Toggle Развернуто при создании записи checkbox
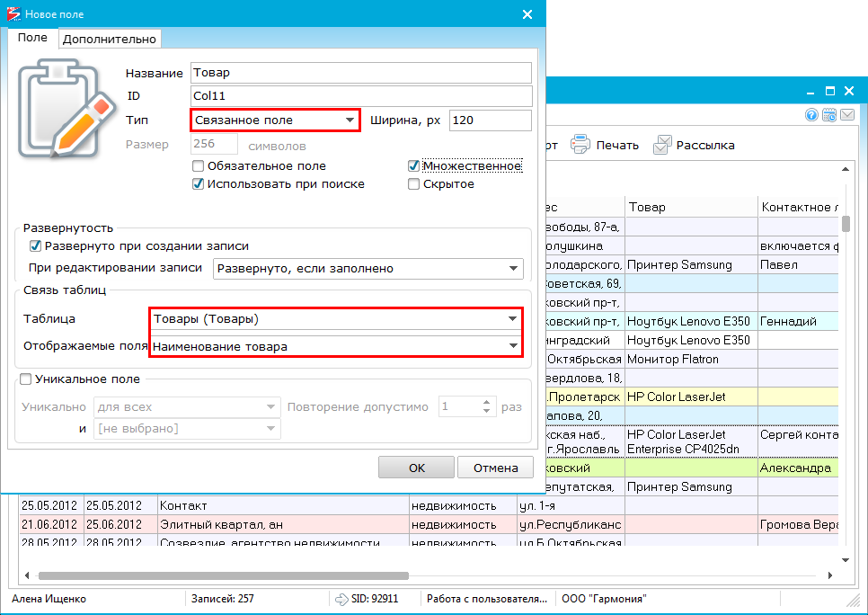This screenshot has width=868, height=615. click(35, 245)
